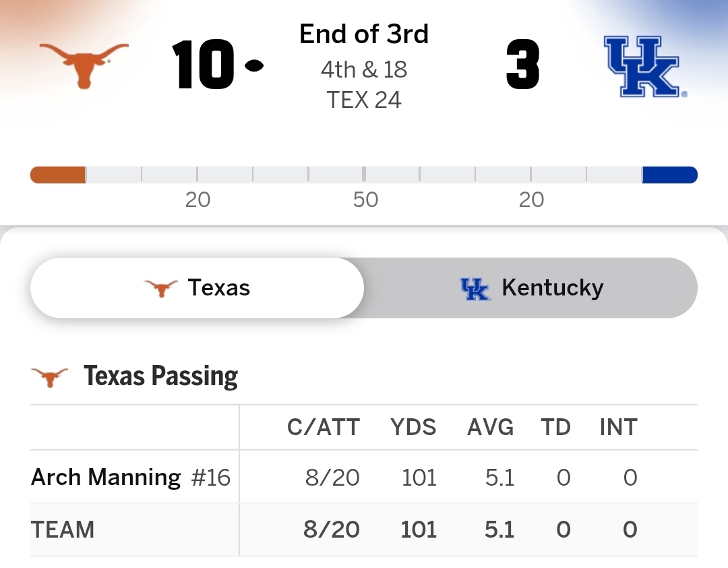
Task: Click the orange Texas end zone on field bar
Action: click(x=58, y=175)
